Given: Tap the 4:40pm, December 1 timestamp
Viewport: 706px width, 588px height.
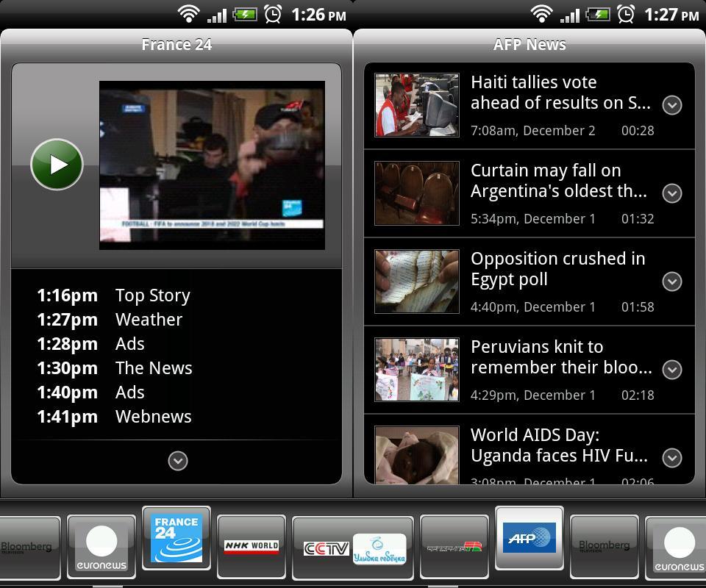Looking at the screenshot, I should [533, 307].
